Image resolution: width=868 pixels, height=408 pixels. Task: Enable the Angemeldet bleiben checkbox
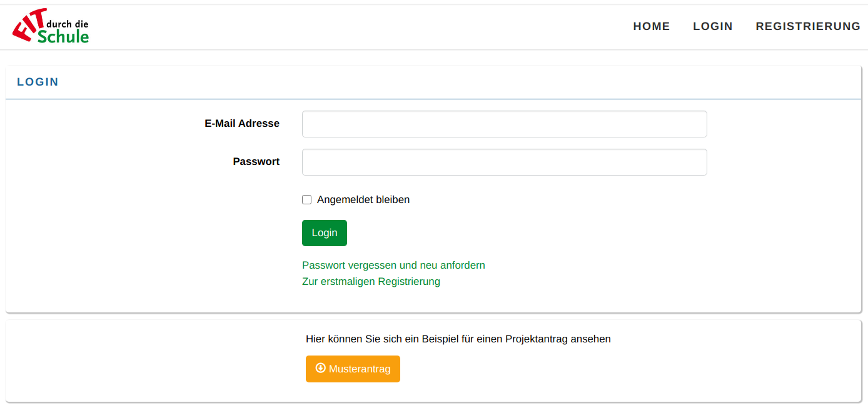click(x=306, y=200)
